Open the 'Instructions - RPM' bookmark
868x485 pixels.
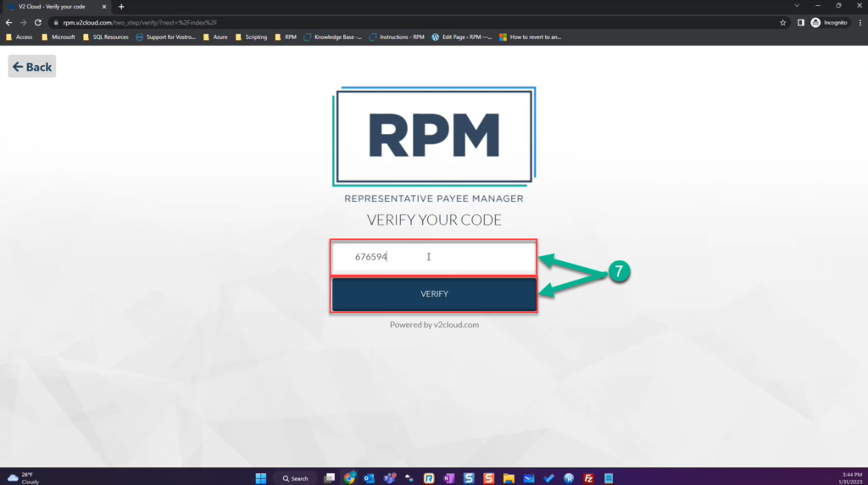pos(397,37)
